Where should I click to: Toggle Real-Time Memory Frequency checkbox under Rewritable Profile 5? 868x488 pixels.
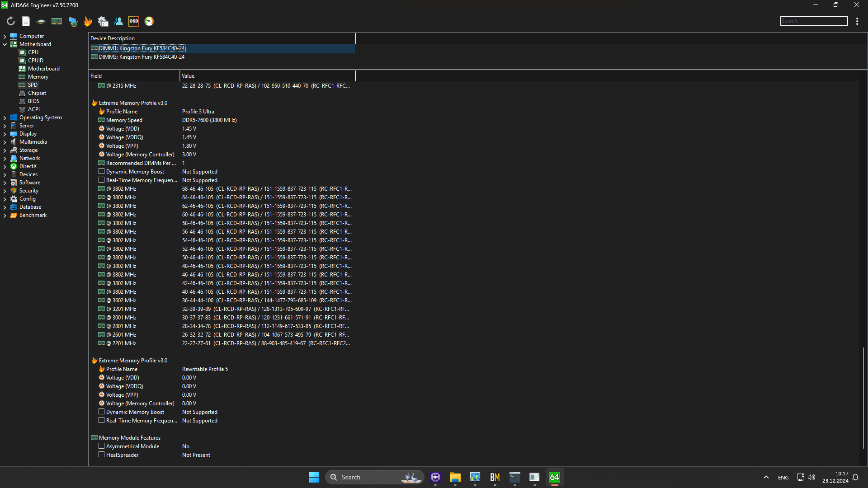tap(102, 421)
